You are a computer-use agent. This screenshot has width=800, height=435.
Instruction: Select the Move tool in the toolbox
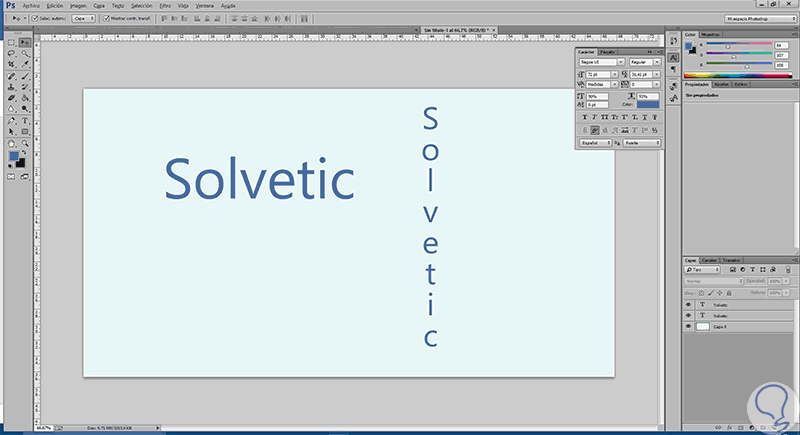coord(24,43)
